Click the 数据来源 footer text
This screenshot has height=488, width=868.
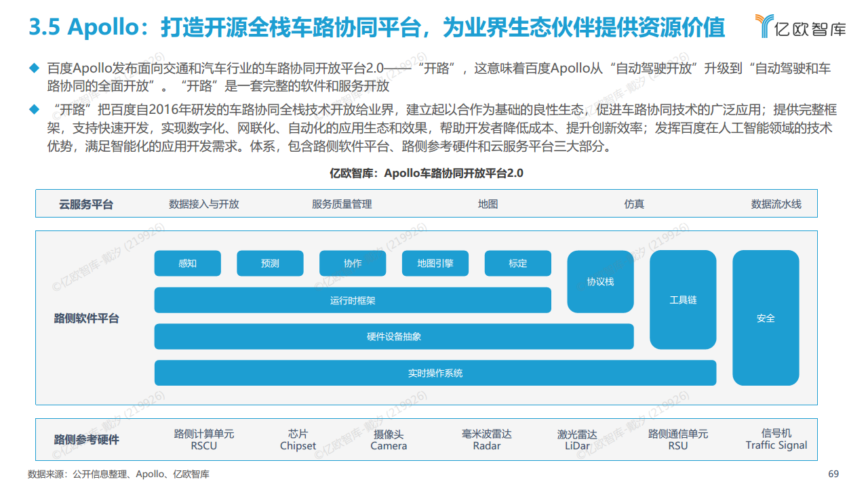point(119,474)
